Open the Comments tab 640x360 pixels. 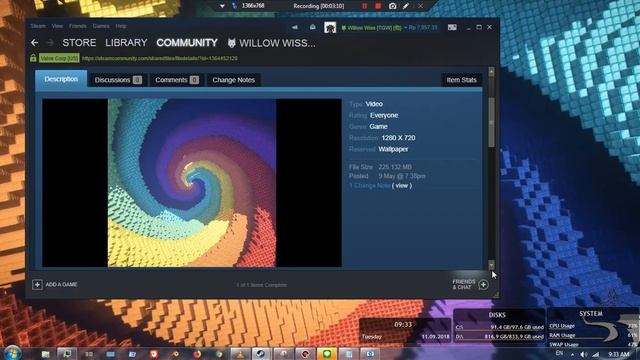176,80
